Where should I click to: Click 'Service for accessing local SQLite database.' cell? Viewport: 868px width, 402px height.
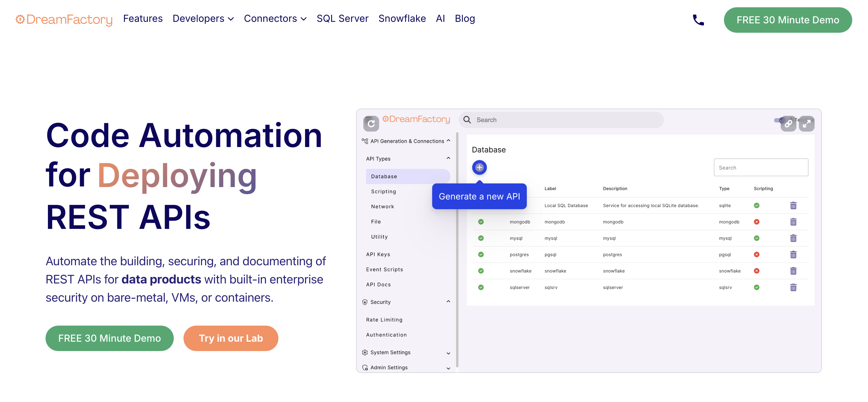(x=651, y=206)
